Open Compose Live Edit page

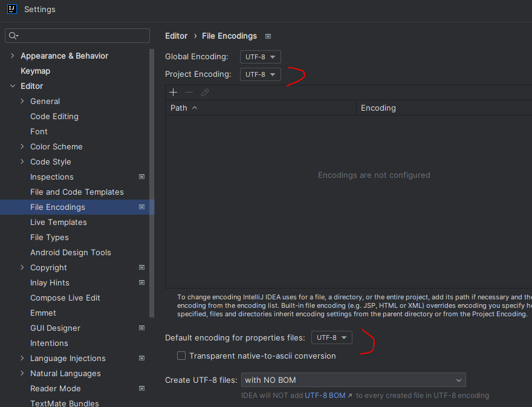coord(65,298)
